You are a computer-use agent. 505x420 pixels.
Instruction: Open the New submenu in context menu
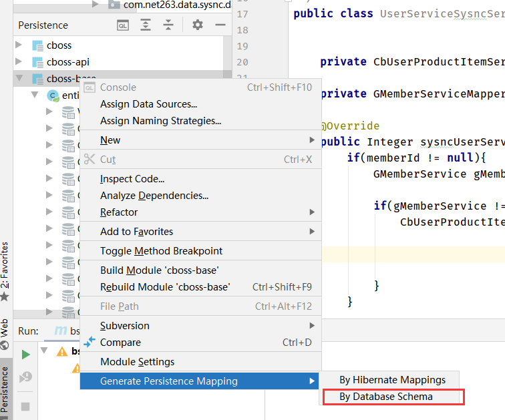pyautogui.click(x=200, y=140)
